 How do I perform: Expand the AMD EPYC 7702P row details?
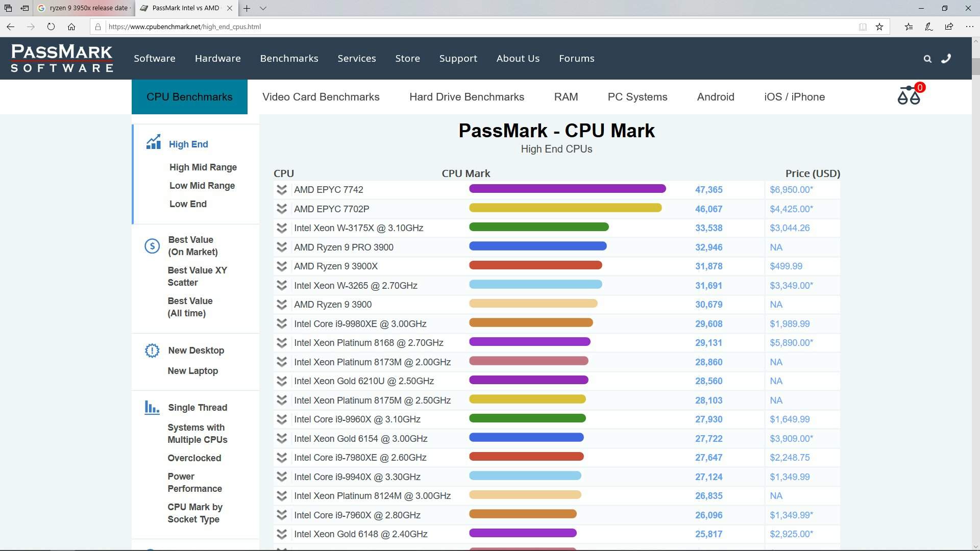[281, 209]
